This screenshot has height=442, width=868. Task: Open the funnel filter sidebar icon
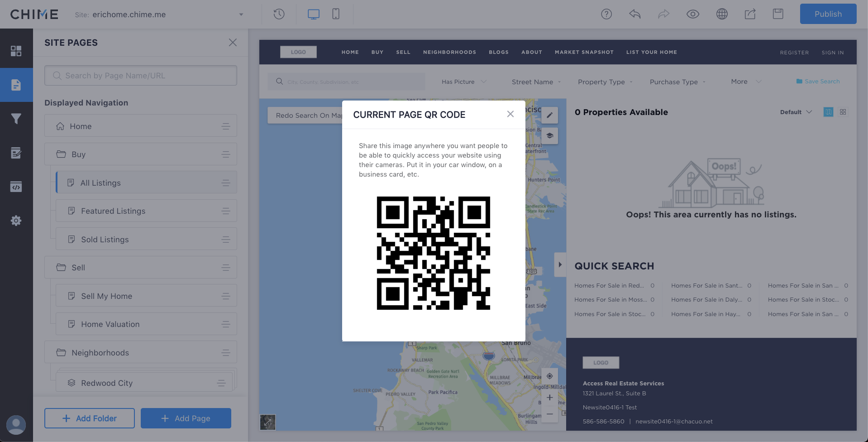pyautogui.click(x=16, y=119)
